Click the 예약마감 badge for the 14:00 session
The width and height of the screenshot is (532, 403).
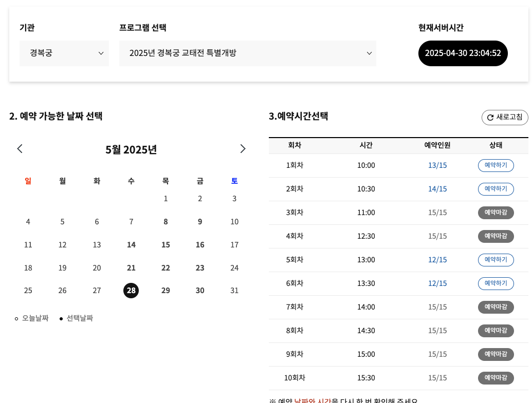[x=496, y=307]
